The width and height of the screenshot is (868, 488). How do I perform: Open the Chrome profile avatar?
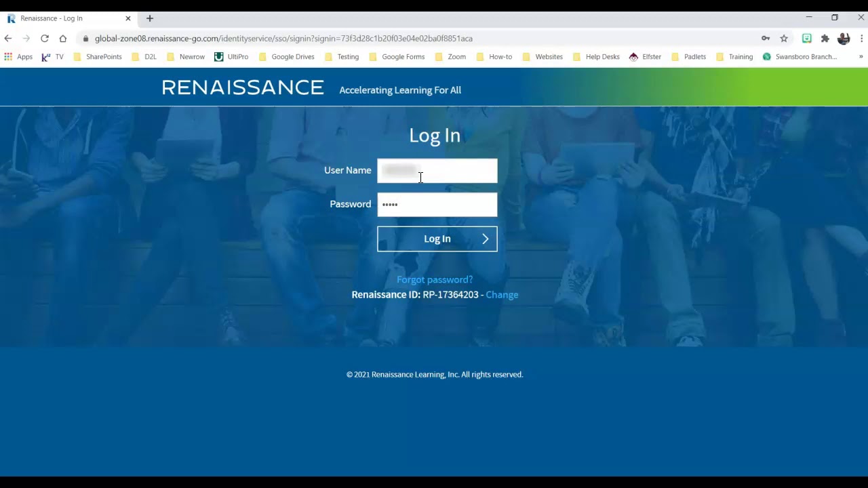(x=844, y=39)
